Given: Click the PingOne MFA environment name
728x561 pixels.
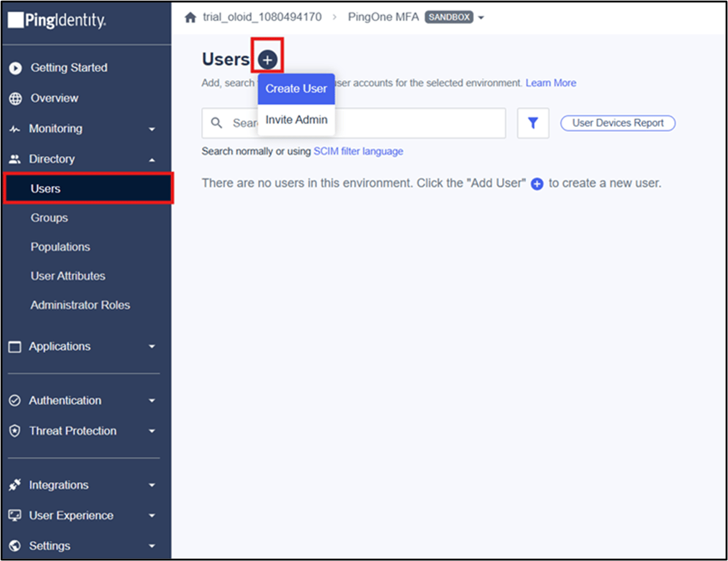Looking at the screenshot, I should coord(383,17).
